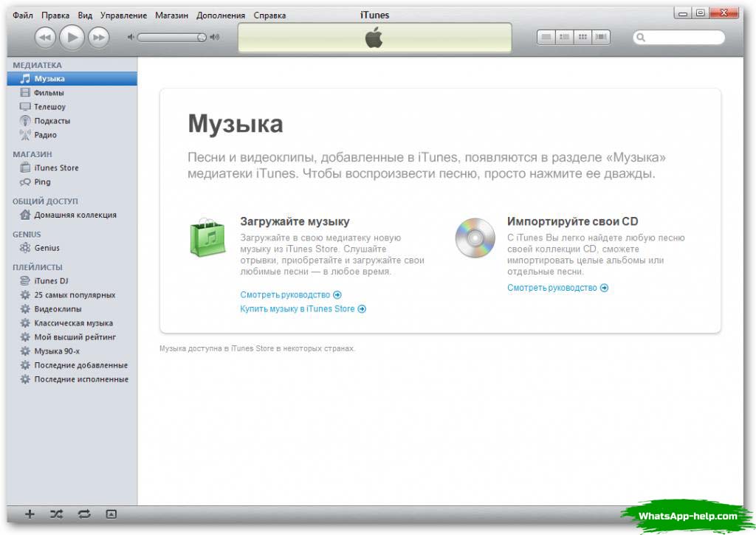Image resolution: width=756 pixels, height=535 pixels.
Task: Open the Музыка 90-х playlist
Action: 72,351
